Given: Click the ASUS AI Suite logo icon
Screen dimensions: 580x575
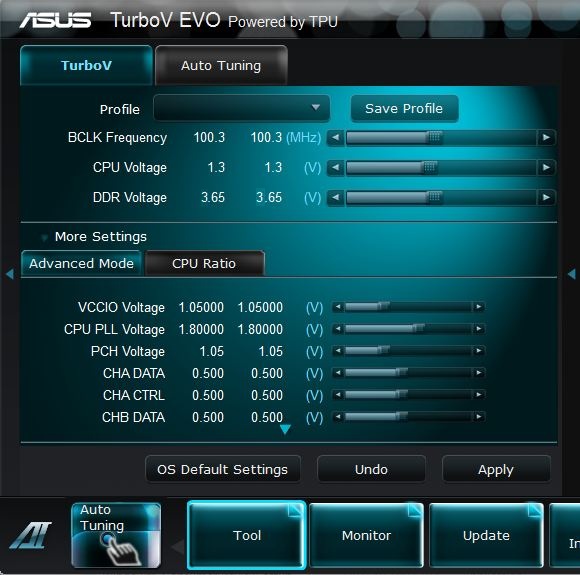Looking at the screenshot, I should click(30, 535).
